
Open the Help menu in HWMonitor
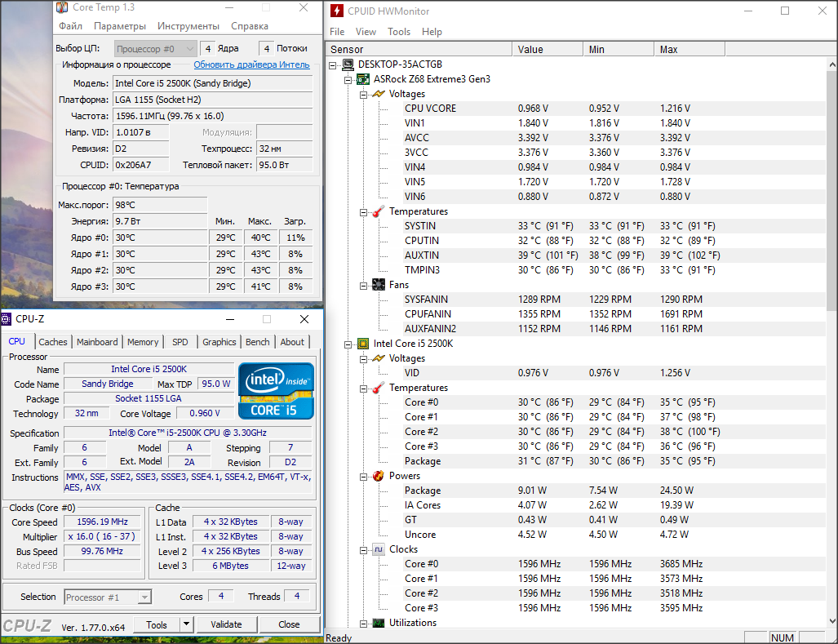coord(432,32)
